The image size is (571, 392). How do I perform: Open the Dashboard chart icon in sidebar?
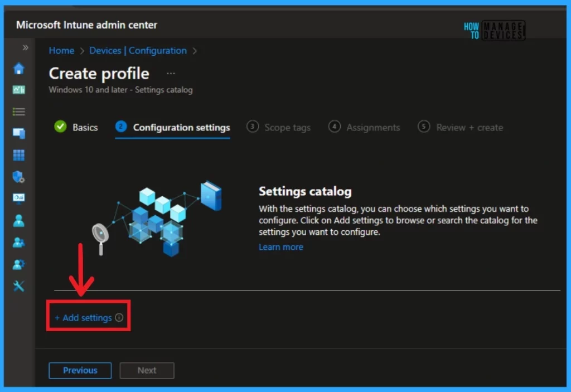coord(18,90)
